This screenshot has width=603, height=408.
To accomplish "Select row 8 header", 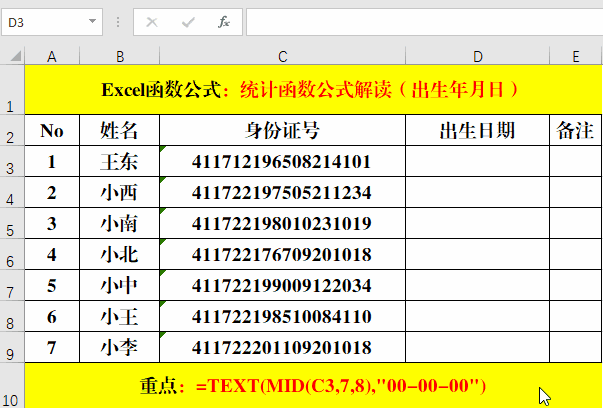I will tap(12, 316).
